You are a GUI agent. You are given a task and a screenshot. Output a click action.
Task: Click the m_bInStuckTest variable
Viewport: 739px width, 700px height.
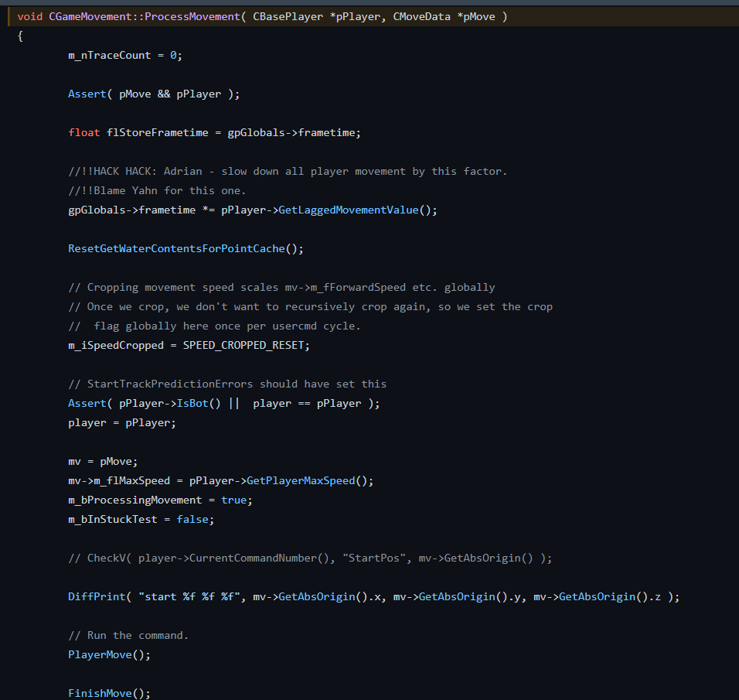(113, 519)
